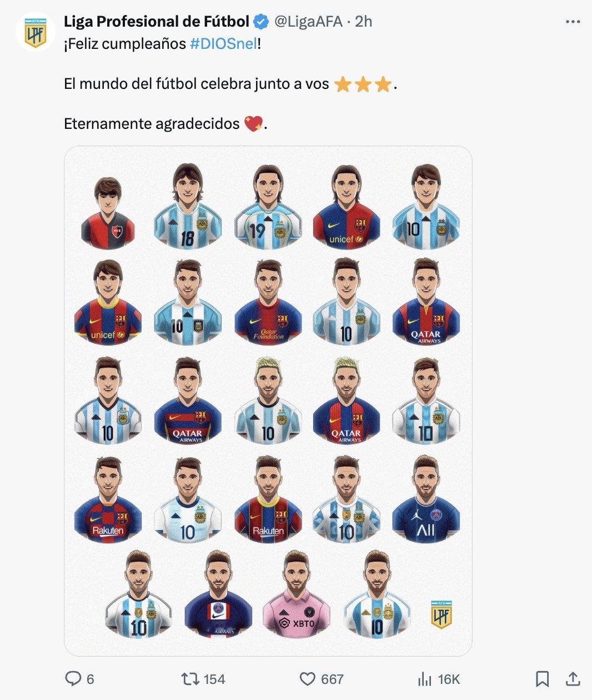Click the LPF logo in the image
The image size is (592, 700).
[442, 614]
